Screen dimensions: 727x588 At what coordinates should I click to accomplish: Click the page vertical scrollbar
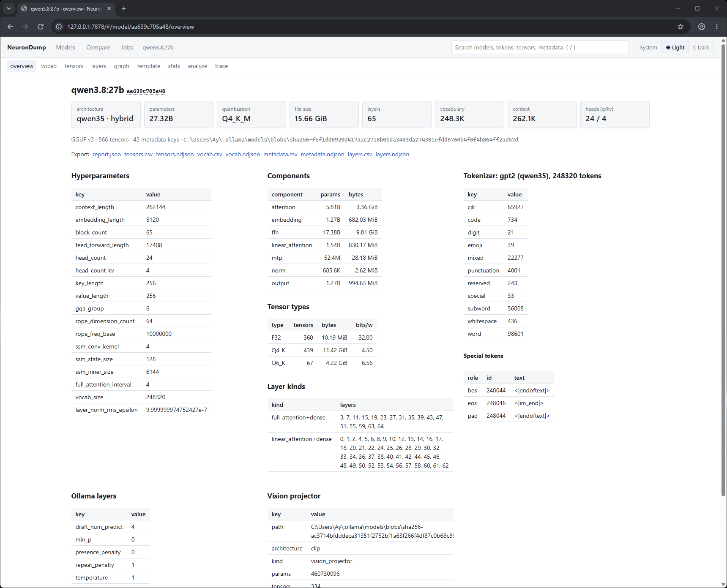(x=724, y=270)
